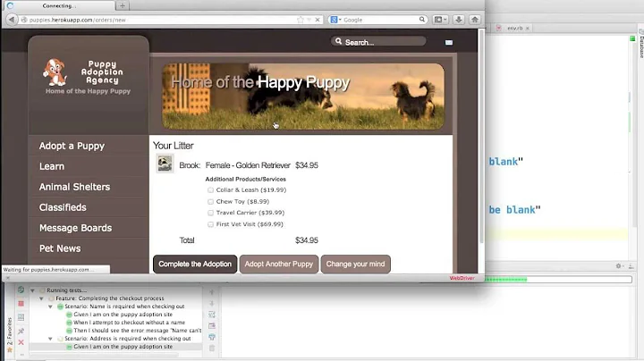
Task: Click the envelope mail icon on site header
Action: (x=449, y=42)
